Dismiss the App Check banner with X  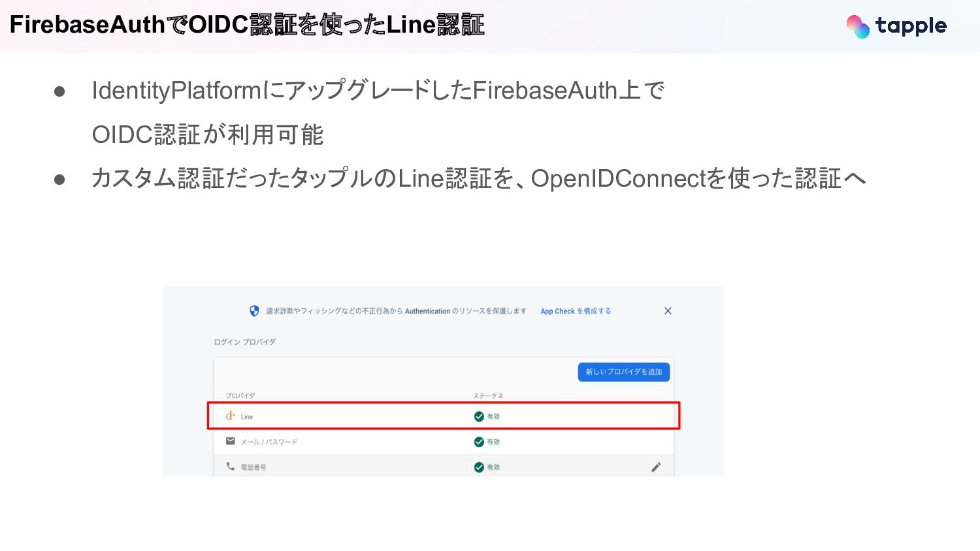pyautogui.click(x=668, y=311)
